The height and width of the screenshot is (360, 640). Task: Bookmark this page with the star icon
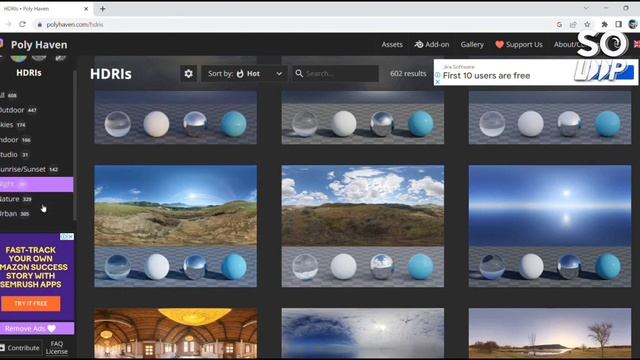point(587,24)
